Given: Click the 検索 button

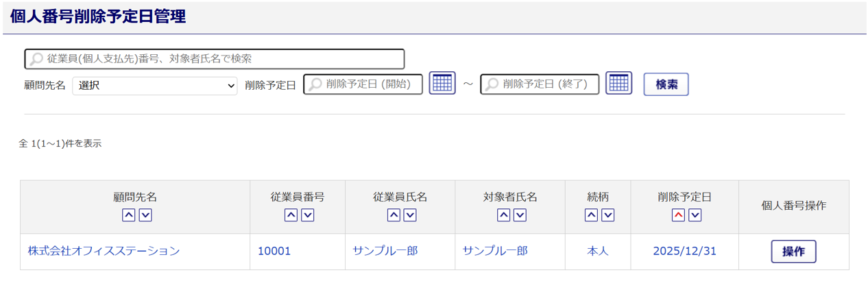Looking at the screenshot, I should click(x=666, y=84).
